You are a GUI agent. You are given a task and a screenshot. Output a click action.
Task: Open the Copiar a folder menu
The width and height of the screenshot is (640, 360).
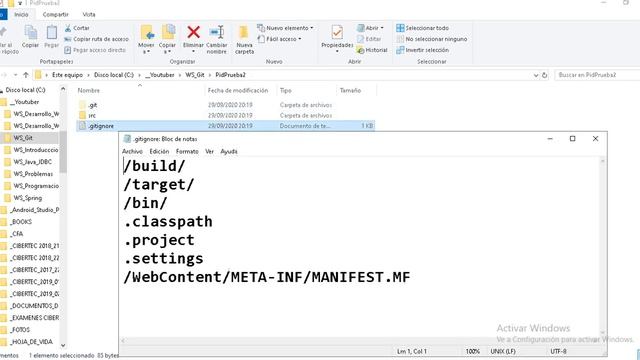(167, 40)
